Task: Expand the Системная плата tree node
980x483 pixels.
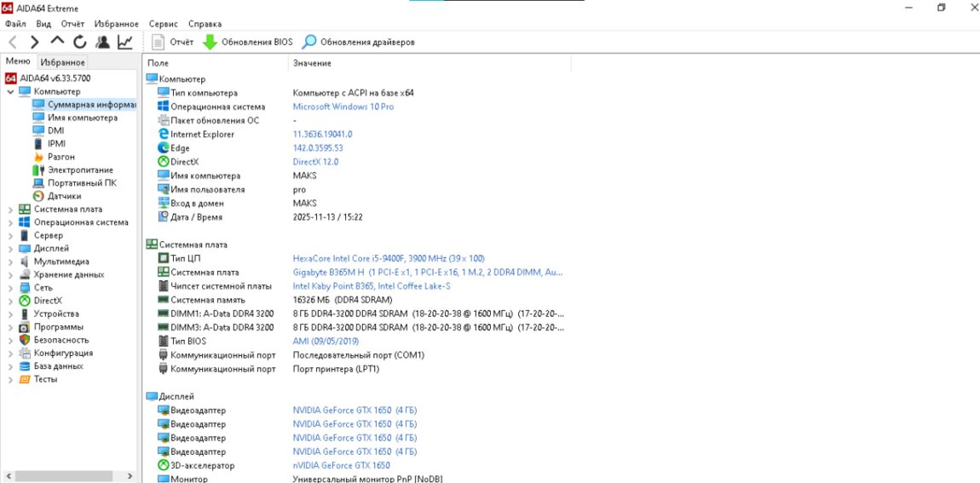Action: (x=10, y=210)
